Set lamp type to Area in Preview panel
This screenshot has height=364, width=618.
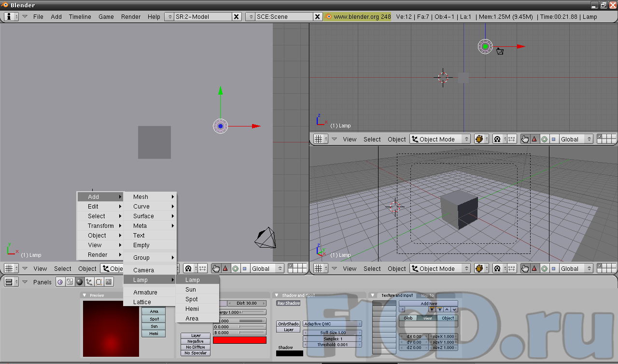click(x=154, y=311)
